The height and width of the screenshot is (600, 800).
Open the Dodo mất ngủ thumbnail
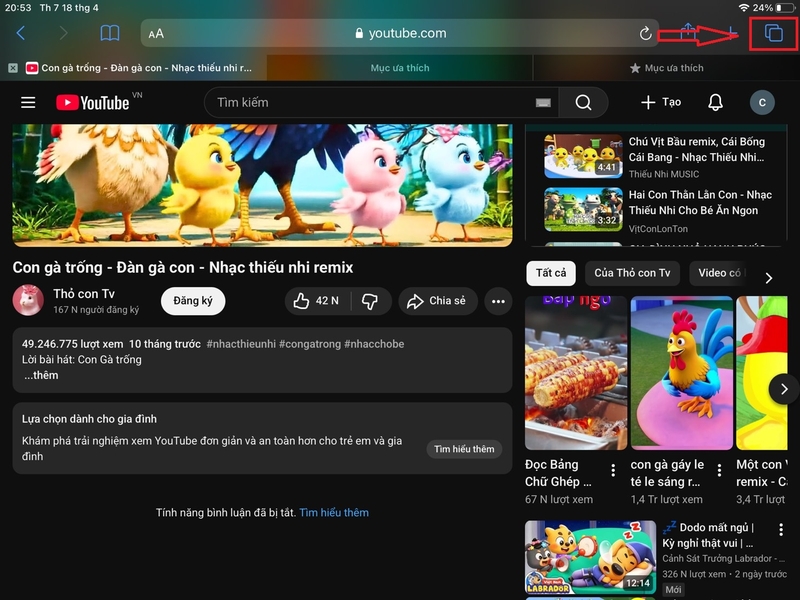click(x=590, y=557)
